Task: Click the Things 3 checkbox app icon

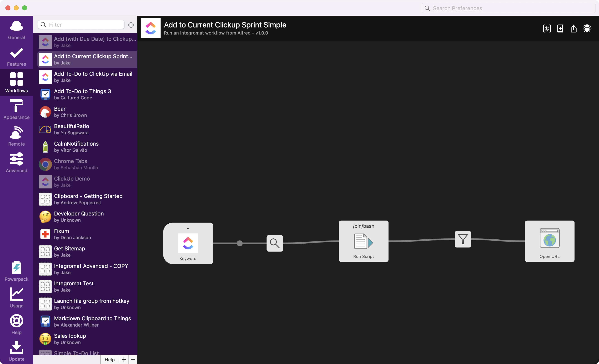Action: [x=45, y=94]
